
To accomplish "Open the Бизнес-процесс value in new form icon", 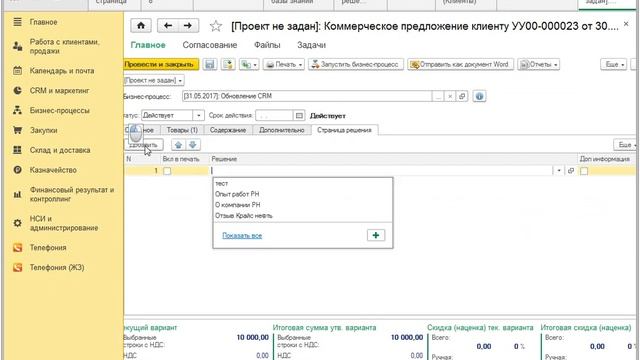I will (x=462, y=96).
